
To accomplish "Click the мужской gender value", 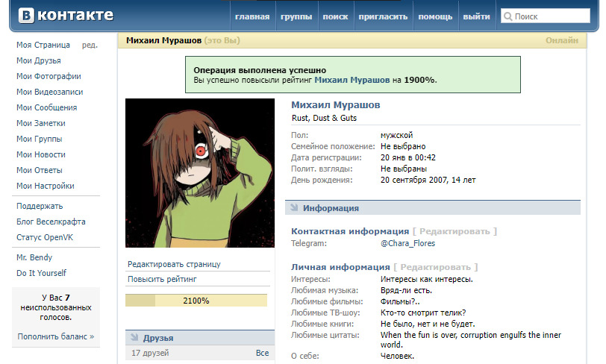I will [396, 135].
